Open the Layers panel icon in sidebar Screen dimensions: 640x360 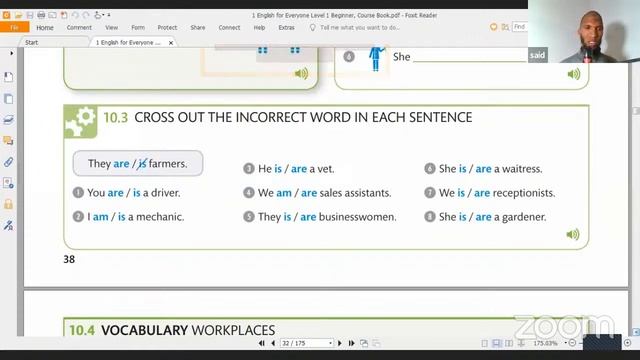click(x=8, y=120)
